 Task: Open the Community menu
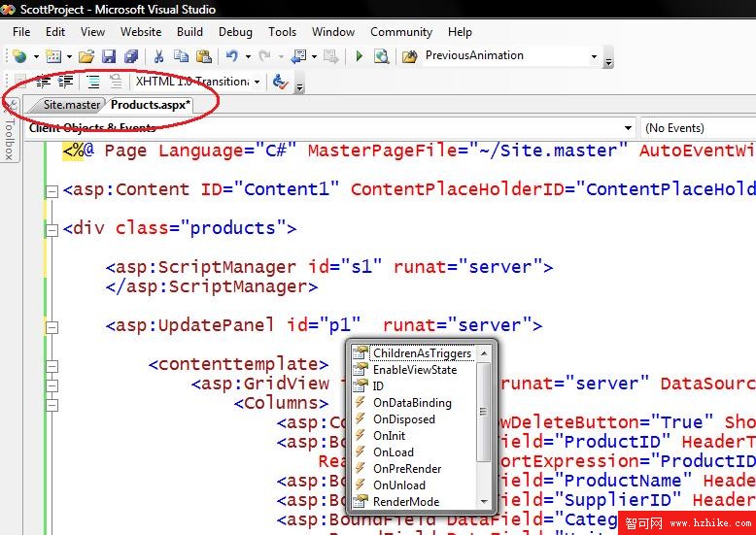tap(401, 32)
